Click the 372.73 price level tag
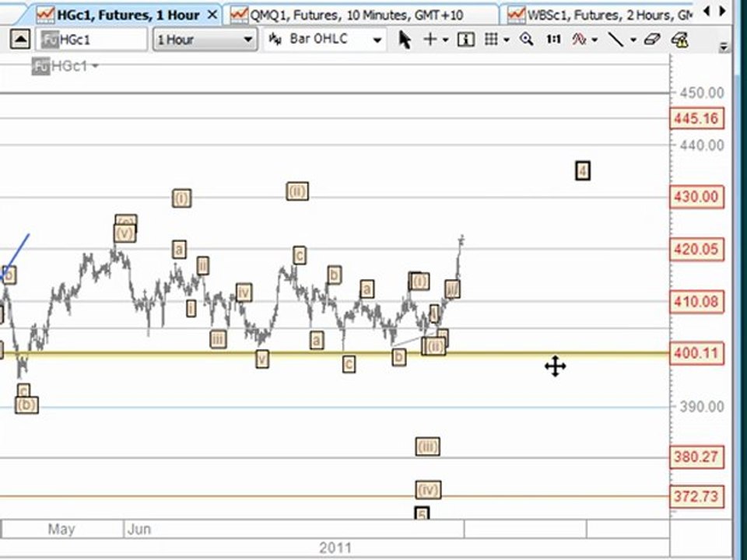This screenshot has width=747, height=560. [x=696, y=496]
